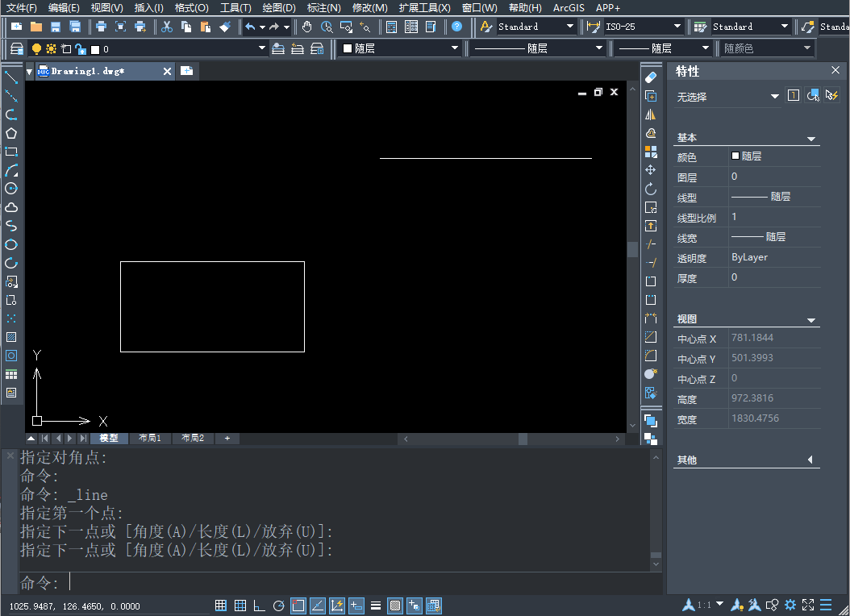Click the Match Properties brush icon

(x=225, y=27)
